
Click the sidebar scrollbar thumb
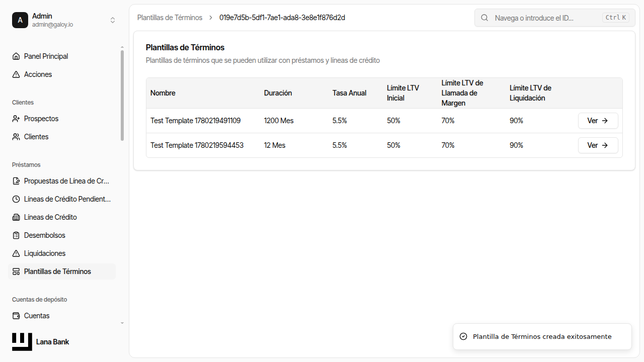point(122,96)
